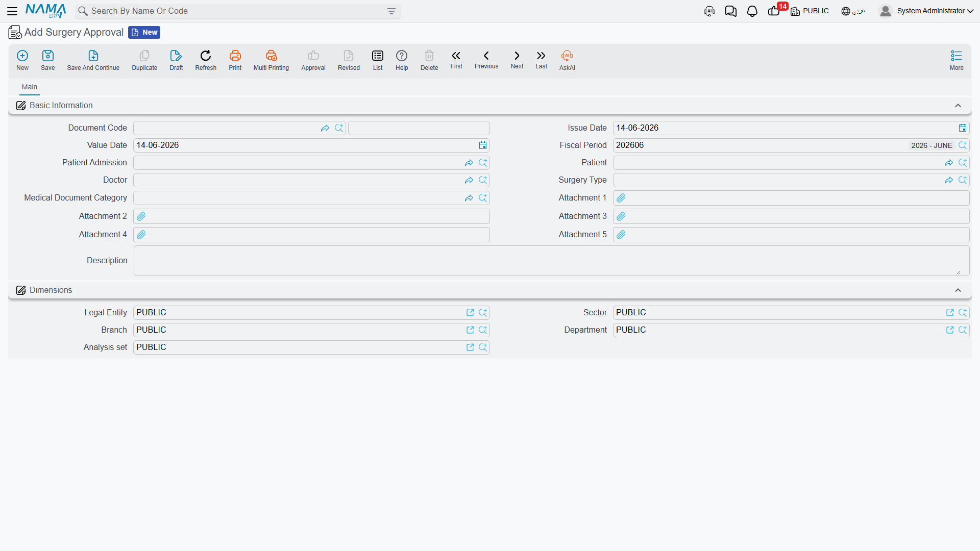This screenshot has height=551, width=980.
Task: Click the NAMA ERP logo
Action: pos(46,11)
